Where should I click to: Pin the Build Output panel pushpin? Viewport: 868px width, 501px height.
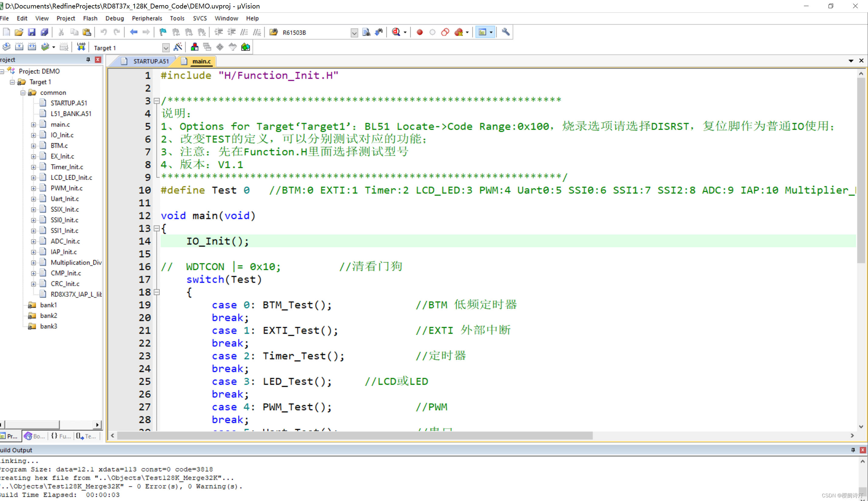click(x=853, y=450)
